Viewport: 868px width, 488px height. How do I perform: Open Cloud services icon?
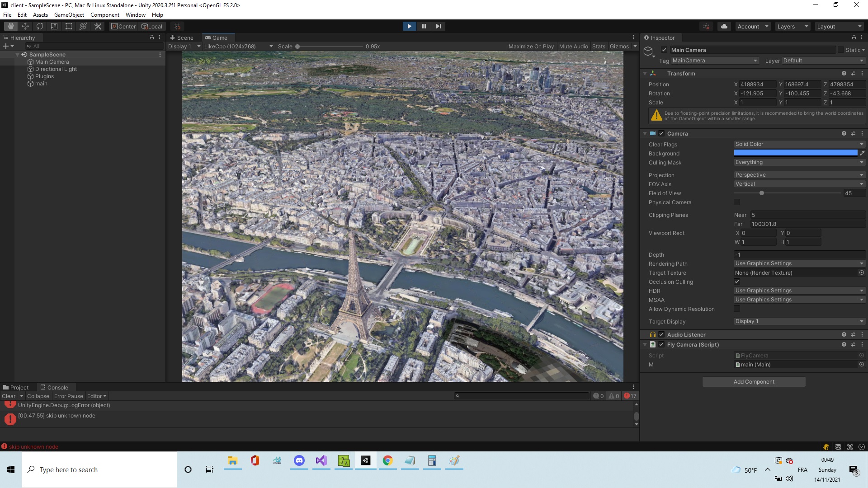[724, 26]
